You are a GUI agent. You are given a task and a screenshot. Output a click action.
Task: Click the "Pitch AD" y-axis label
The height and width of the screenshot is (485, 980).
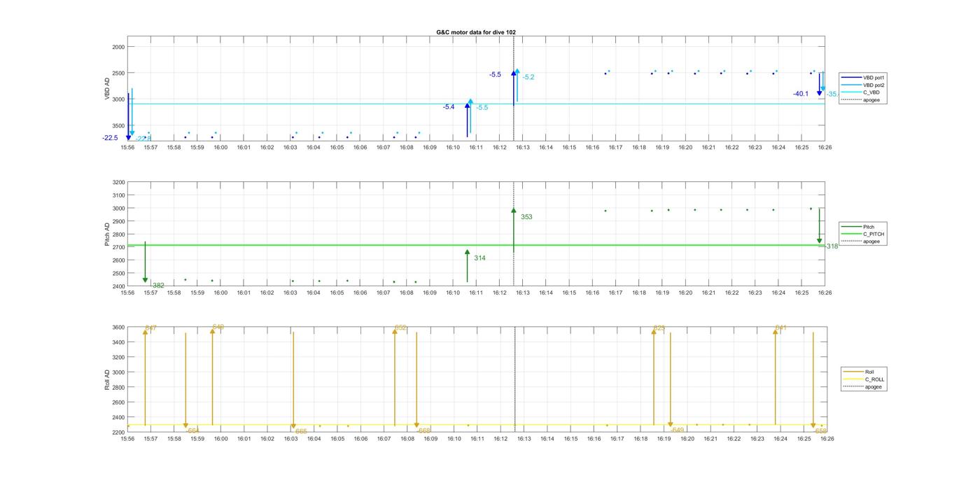pyautogui.click(x=107, y=234)
